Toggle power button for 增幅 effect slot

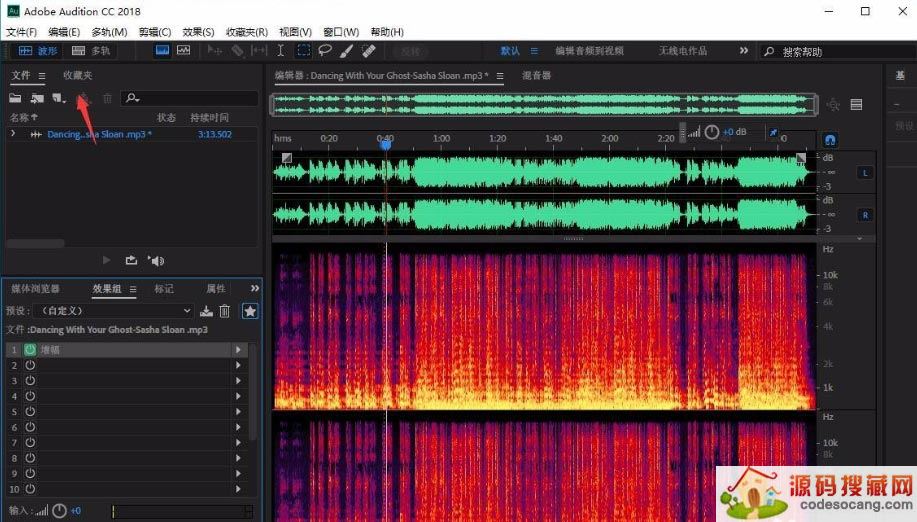(30, 350)
